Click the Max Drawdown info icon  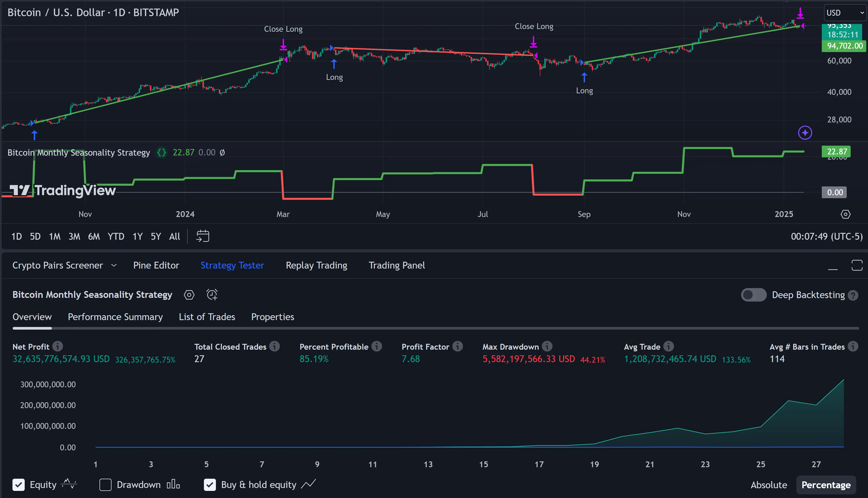(547, 346)
